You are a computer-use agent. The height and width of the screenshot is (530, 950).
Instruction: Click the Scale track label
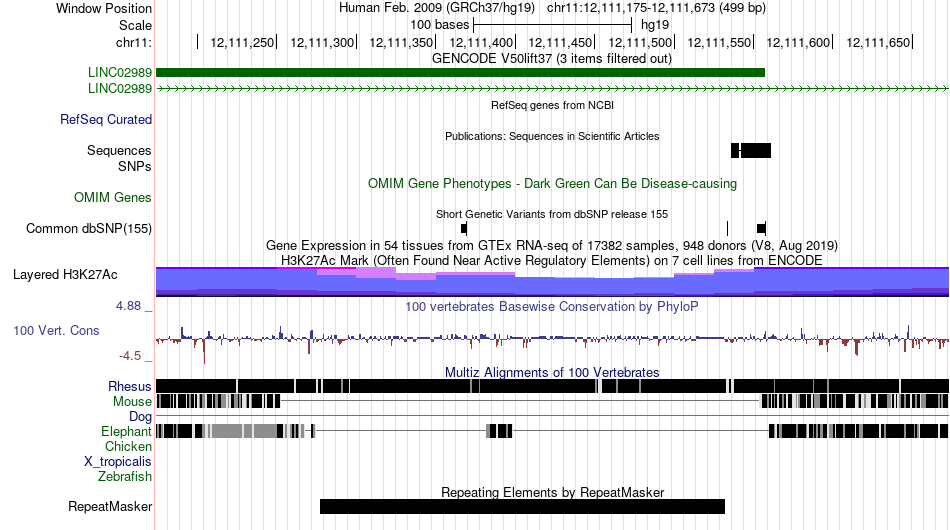(x=135, y=25)
